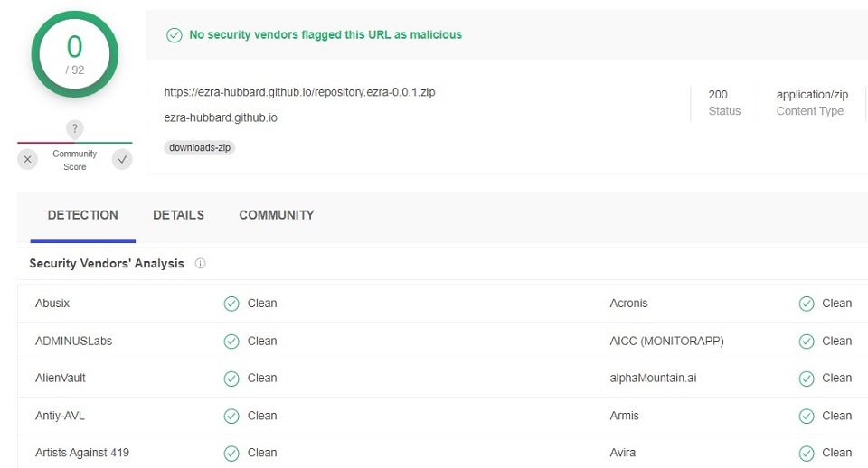Select the ADMINUSLabs vendor name
The width and height of the screenshot is (868, 468).
pos(74,342)
